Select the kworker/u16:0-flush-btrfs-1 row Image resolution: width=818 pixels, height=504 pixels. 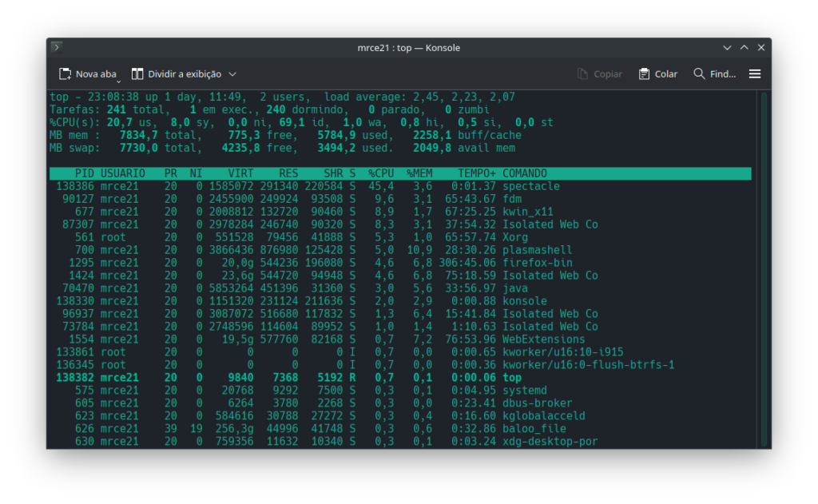point(400,365)
